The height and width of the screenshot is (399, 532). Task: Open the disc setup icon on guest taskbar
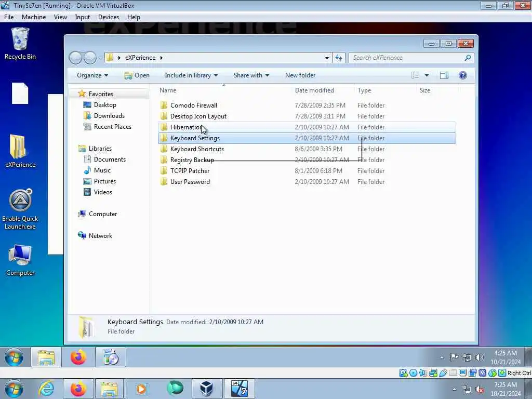(111, 357)
